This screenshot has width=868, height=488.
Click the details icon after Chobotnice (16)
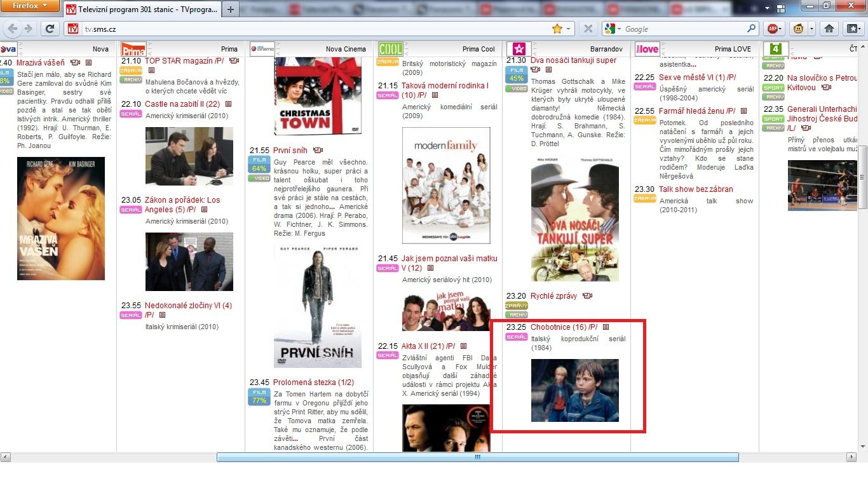[x=606, y=327]
